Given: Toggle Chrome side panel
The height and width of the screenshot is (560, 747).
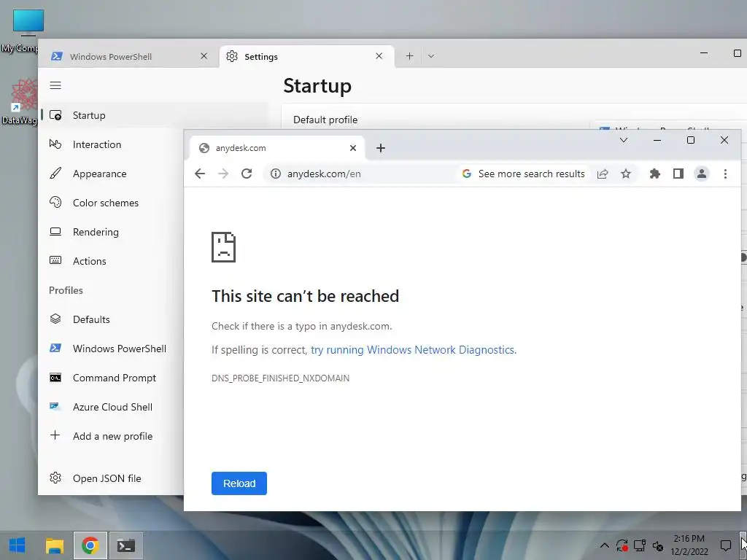Looking at the screenshot, I should [678, 174].
